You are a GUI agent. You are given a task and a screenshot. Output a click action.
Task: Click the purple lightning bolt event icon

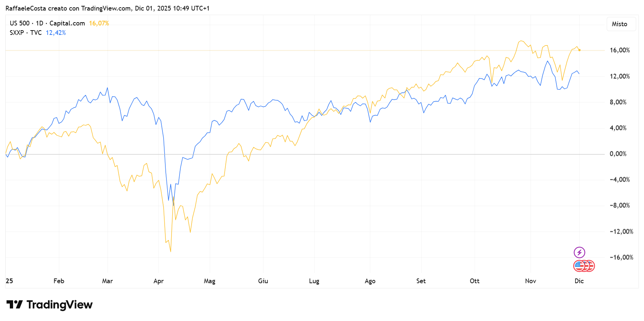pyautogui.click(x=579, y=252)
